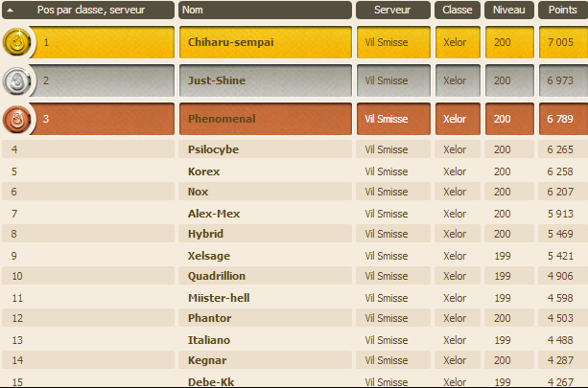Image resolution: width=588 pixels, height=388 pixels.
Task: Open Chiharu-sempai player profile
Action: (x=230, y=42)
